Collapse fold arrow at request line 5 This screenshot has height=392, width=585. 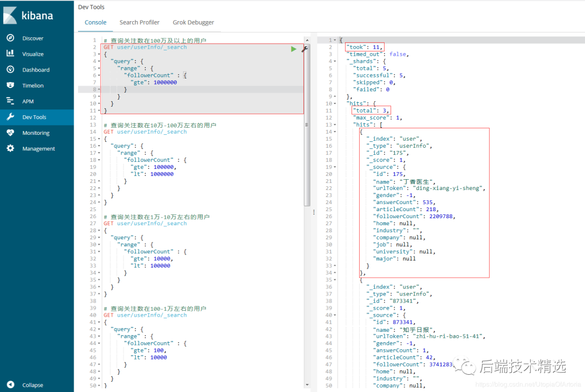(99, 68)
